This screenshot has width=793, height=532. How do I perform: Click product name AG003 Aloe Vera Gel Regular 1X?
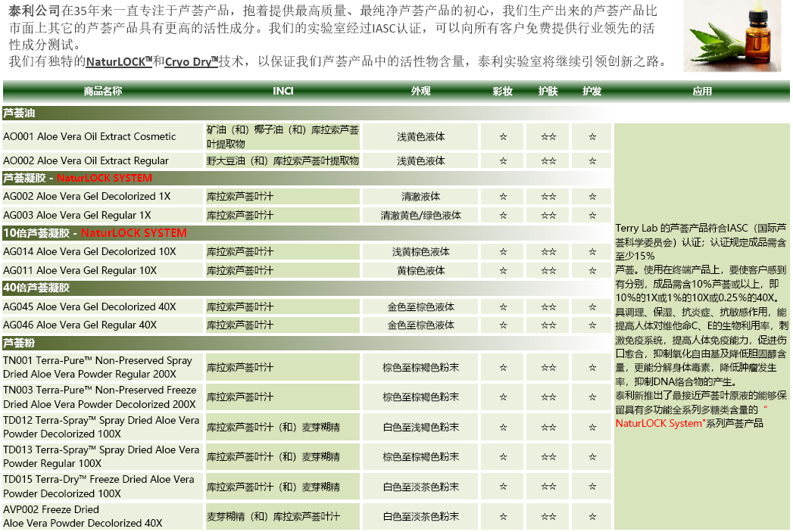76,216
